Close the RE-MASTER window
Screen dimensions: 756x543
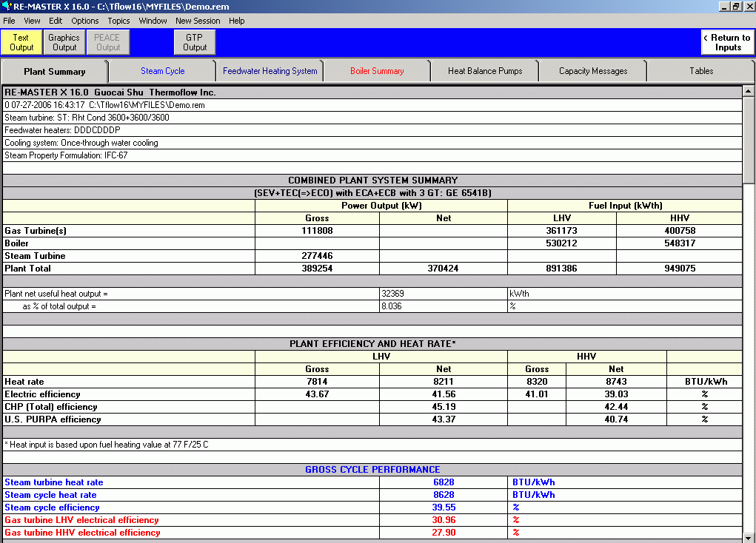point(748,6)
